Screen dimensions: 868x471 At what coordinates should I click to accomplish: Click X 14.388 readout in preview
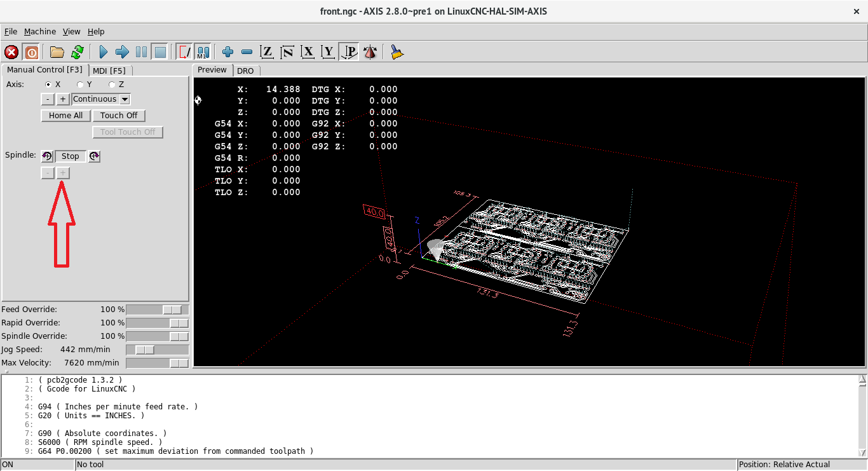[x=269, y=90]
